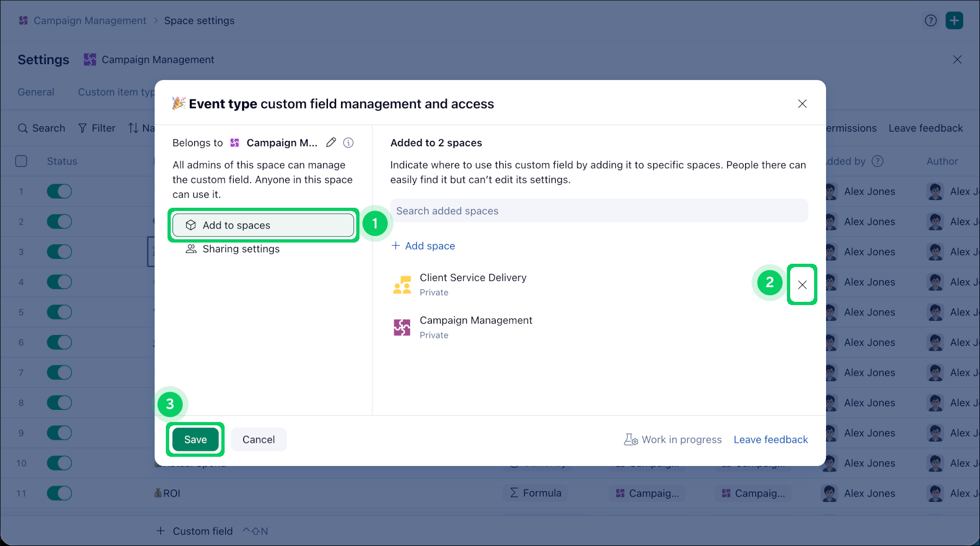Toggle status switch in row 7

[59, 373]
